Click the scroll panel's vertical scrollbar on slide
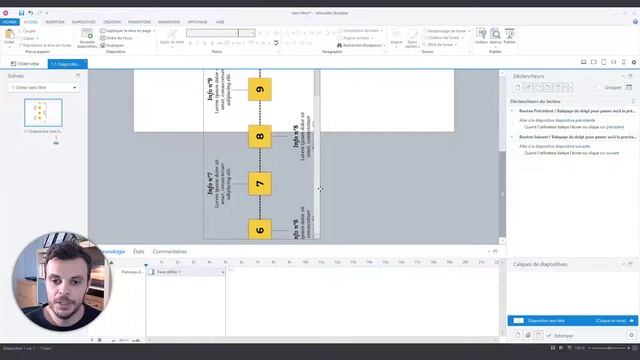This screenshot has height=360, width=640. [x=317, y=154]
